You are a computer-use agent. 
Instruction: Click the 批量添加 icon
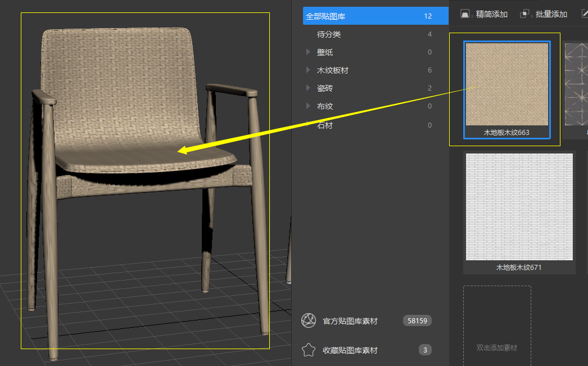coord(524,14)
